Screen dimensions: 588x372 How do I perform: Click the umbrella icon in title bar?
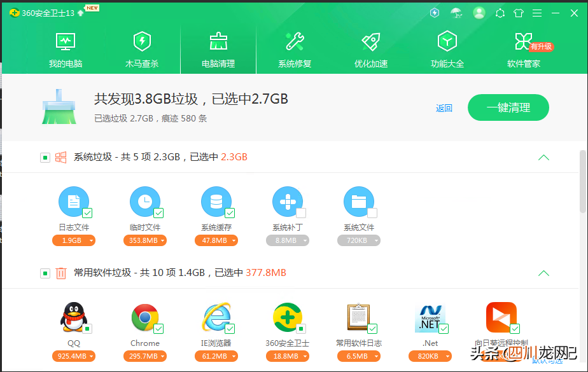point(456,13)
